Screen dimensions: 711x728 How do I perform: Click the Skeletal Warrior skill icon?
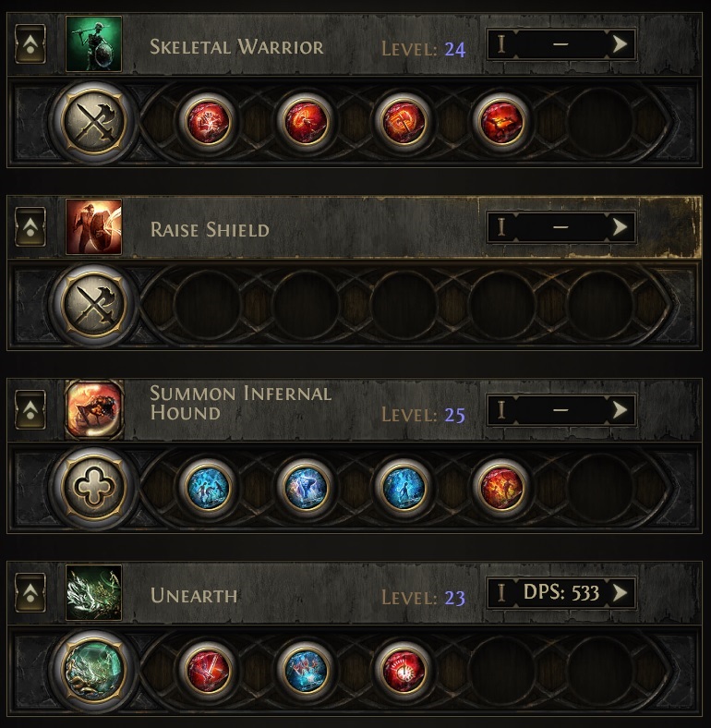click(x=94, y=44)
